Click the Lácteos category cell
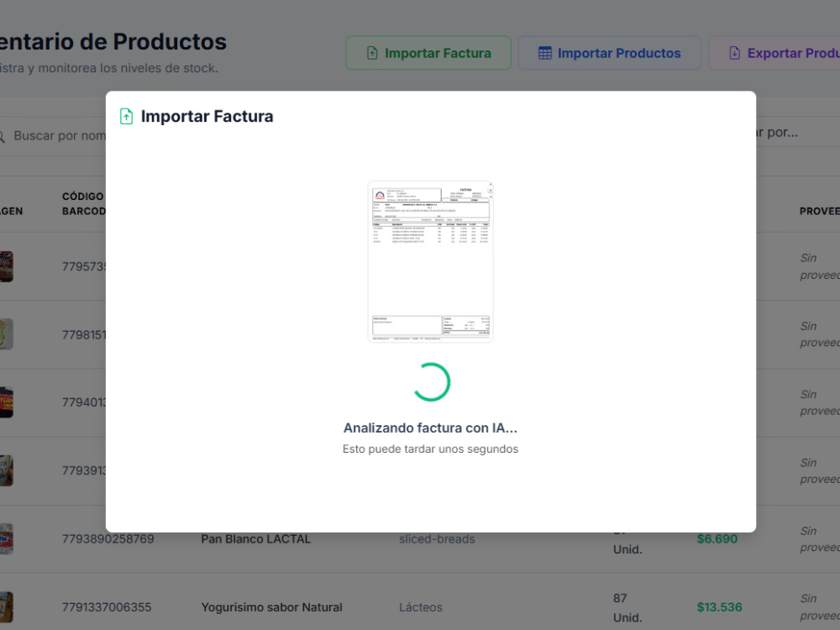 [421, 607]
